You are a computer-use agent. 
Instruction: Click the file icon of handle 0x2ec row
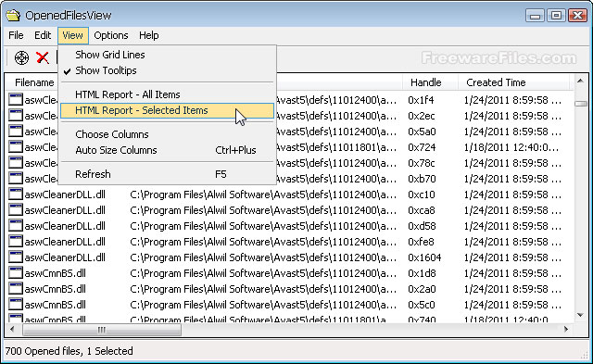[x=16, y=115]
